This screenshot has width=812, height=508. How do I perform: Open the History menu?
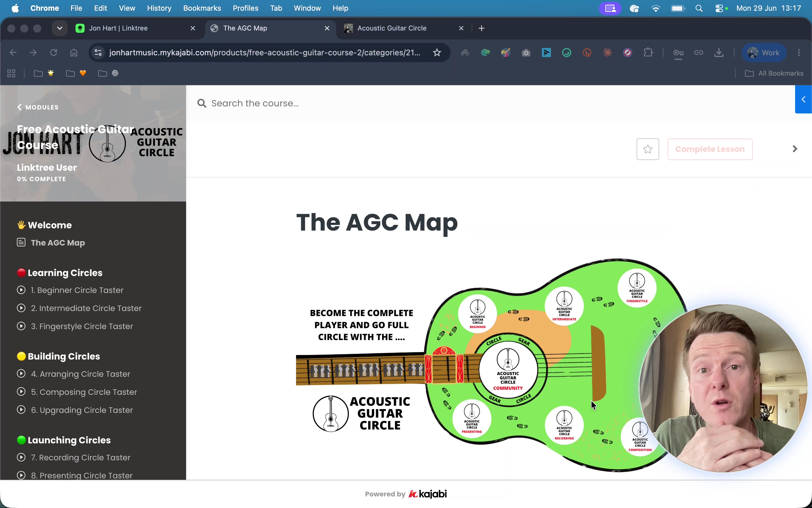(x=159, y=8)
